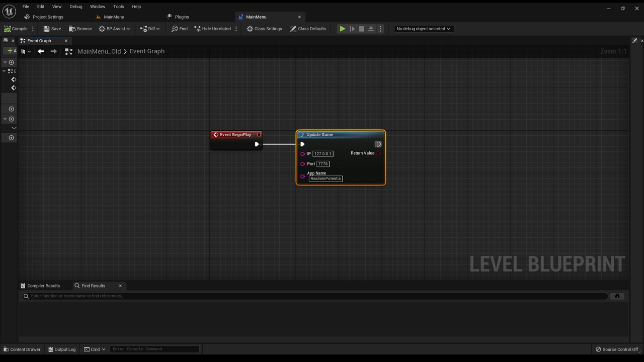Click the Find button in the toolbar
The width and height of the screenshot is (644, 362).
tap(180, 29)
